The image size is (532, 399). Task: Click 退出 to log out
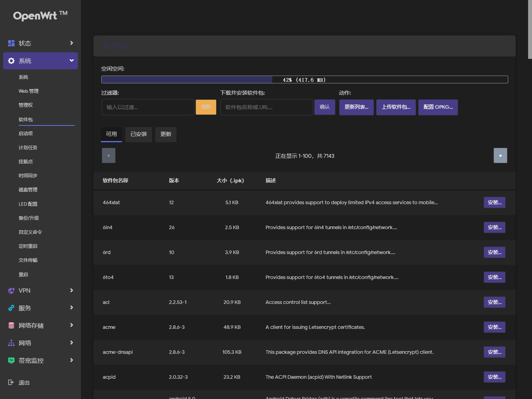[24, 383]
